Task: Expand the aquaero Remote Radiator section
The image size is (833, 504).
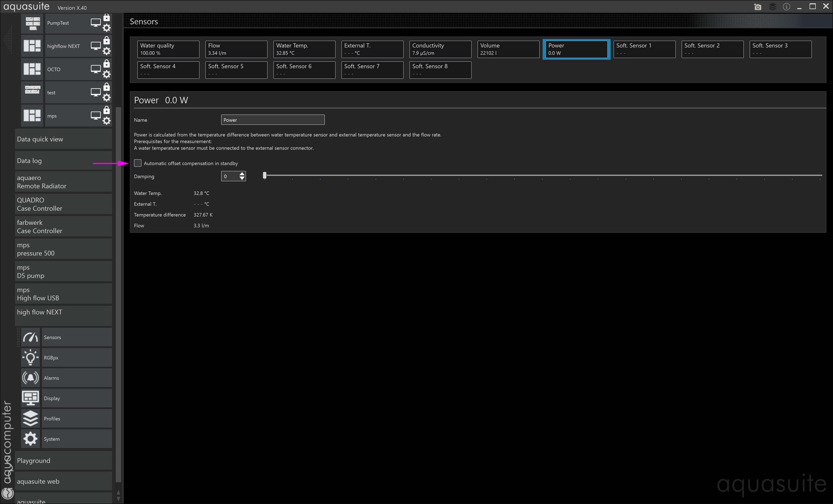Action: (x=63, y=182)
